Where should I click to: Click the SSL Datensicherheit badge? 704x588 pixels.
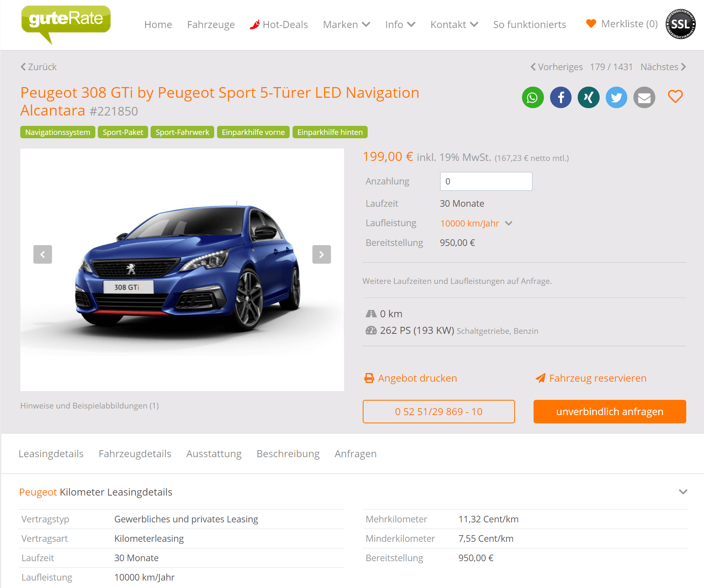[x=680, y=24]
